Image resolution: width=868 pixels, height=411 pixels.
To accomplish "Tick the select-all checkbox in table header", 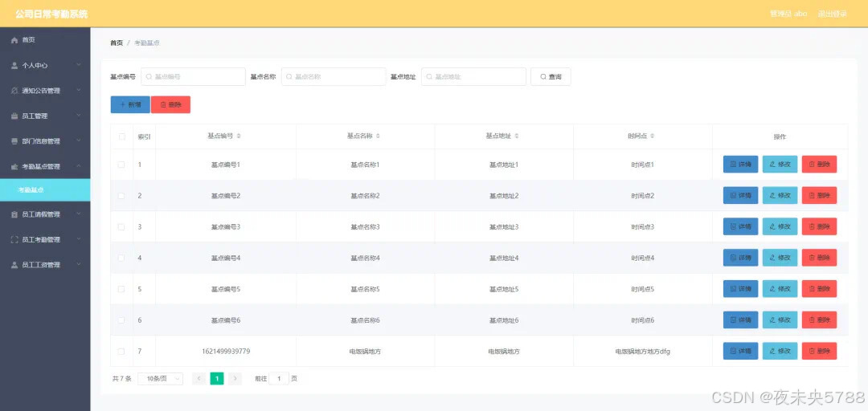I will pos(122,136).
